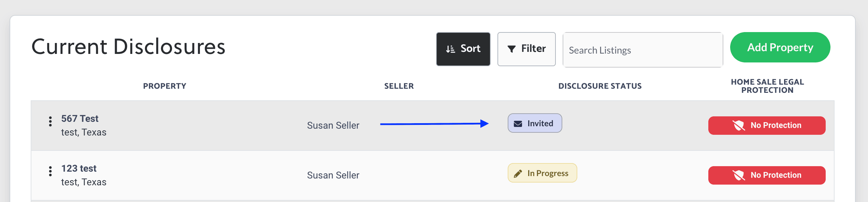Screen dimensions: 868x202
Task: Open the 567 Test property link
Action: click(x=80, y=119)
